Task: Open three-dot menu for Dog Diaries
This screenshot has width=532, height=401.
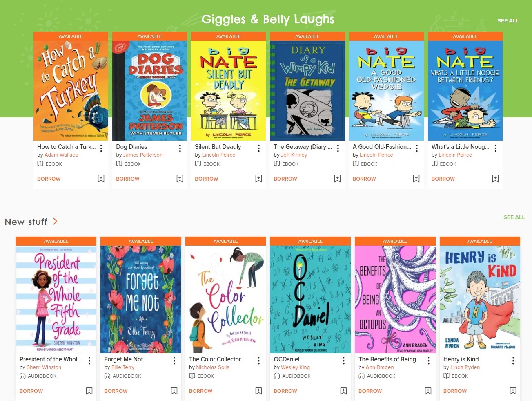Action: [180, 148]
